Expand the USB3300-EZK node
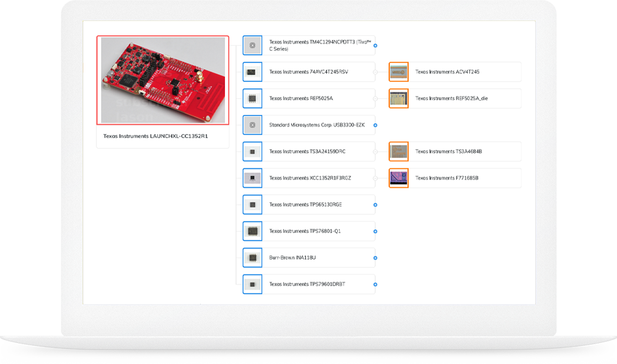This screenshot has width=617, height=364. tap(375, 125)
